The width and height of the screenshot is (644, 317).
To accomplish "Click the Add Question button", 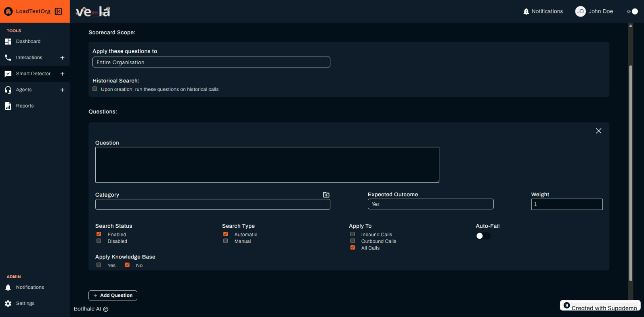I will (113, 296).
